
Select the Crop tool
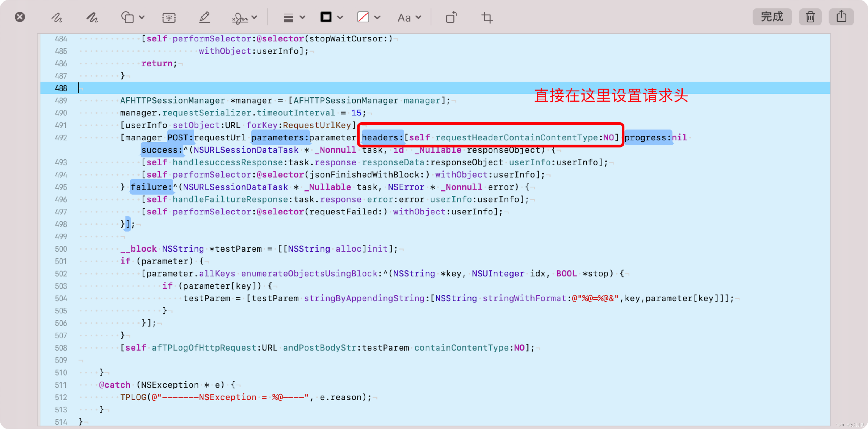click(487, 18)
